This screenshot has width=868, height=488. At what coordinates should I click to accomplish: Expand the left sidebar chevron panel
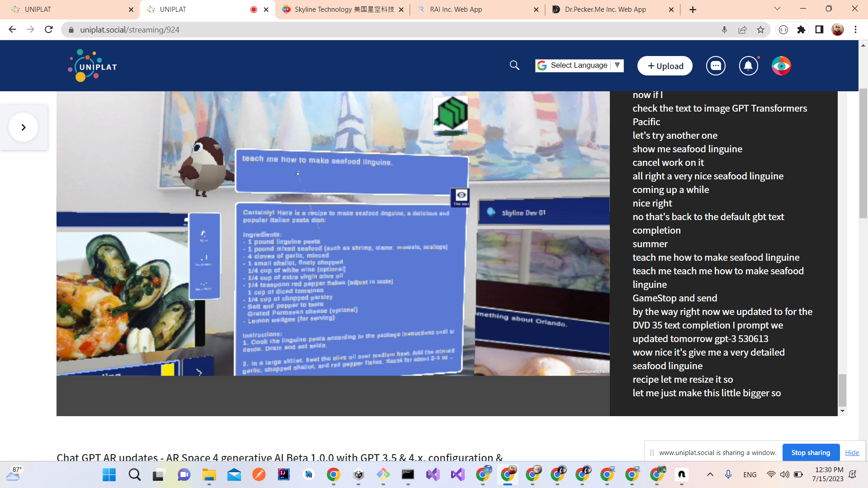click(23, 127)
